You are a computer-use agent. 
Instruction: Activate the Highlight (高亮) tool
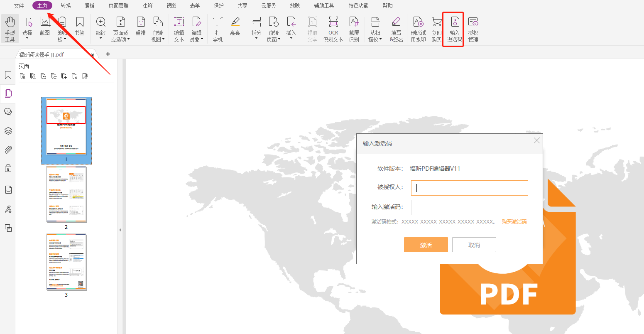pos(235,26)
